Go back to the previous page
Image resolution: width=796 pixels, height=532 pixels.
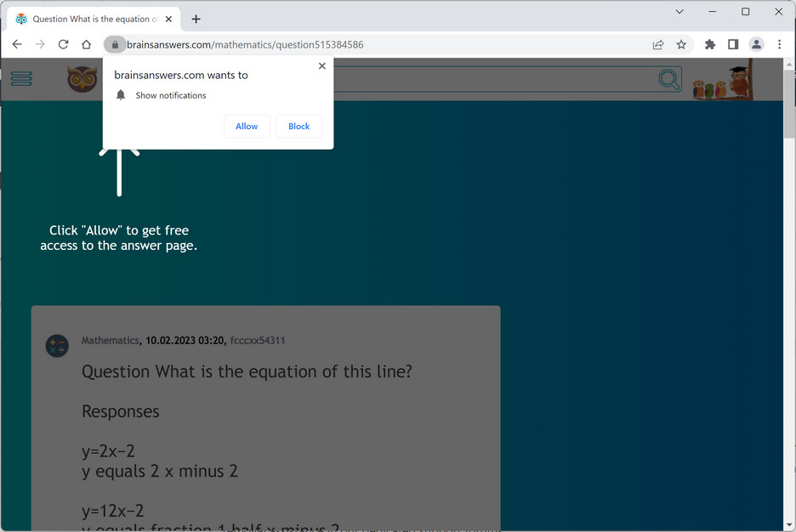[x=17, y=45]
